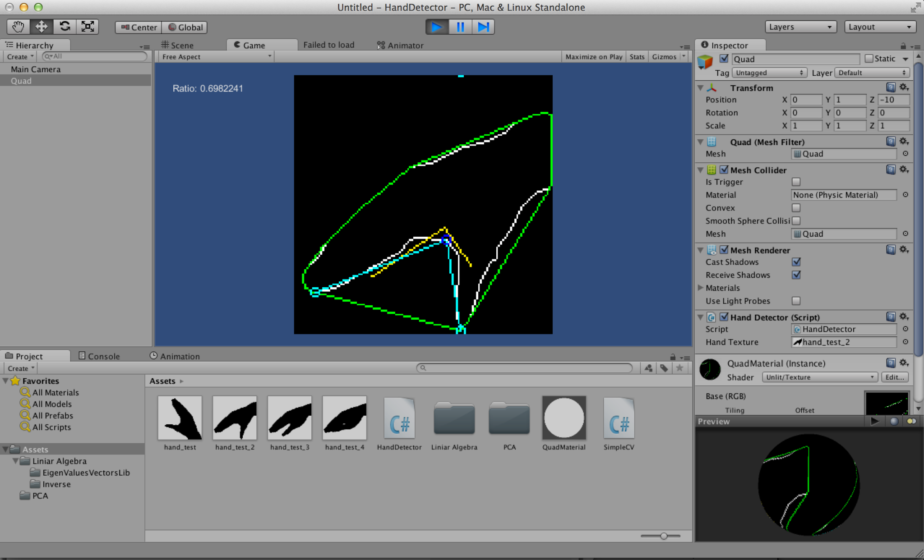Image resolution: width=924 pixels, height=560 pixels.
Task: Toggle the Static checkbox
Action: click(869, 59)
